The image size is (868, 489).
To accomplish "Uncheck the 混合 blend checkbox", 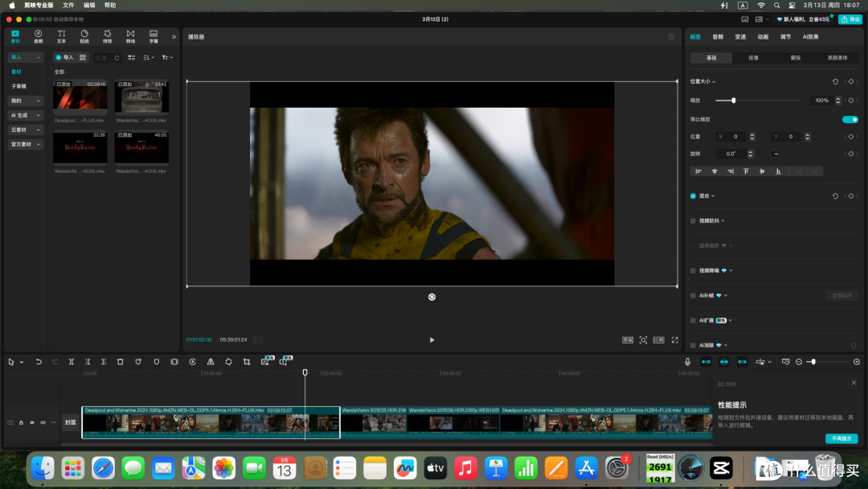I will click(693, 196).
